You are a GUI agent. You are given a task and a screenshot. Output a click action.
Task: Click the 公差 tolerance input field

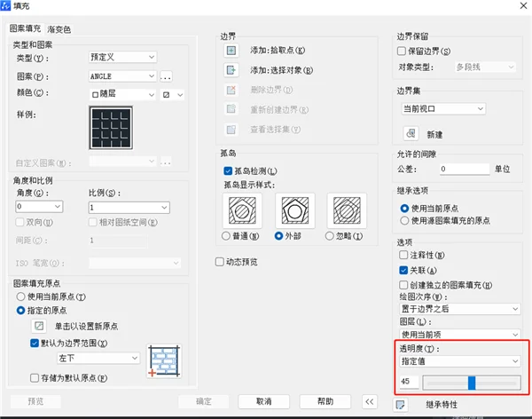pos(465,169)
